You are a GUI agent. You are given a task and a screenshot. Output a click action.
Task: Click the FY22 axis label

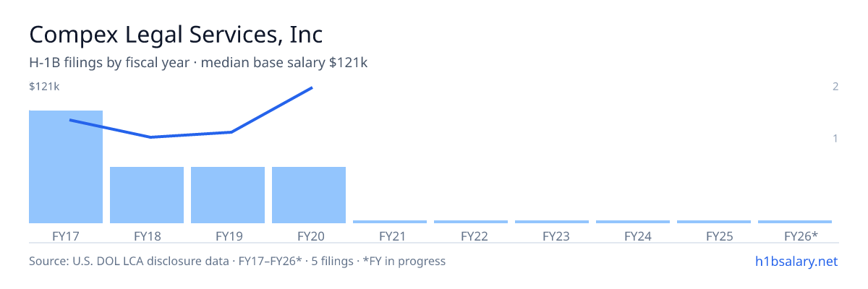tap(471, 236)
